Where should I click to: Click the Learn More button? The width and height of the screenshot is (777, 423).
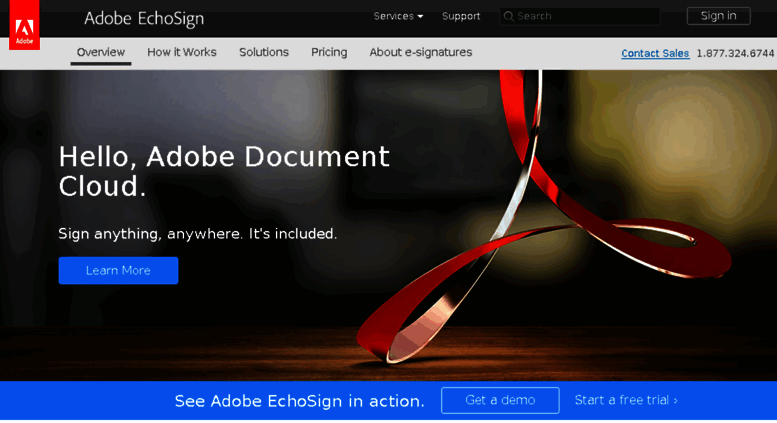[118, 270]
